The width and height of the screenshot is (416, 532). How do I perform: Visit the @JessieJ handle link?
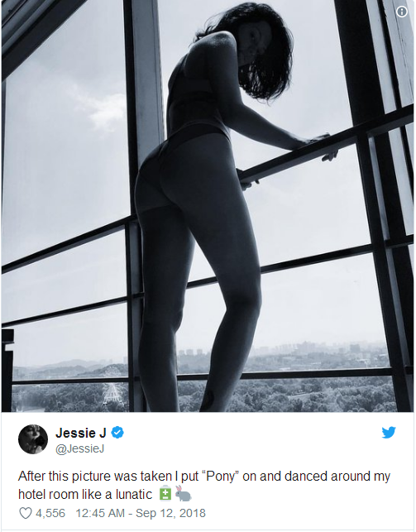pyautogui.click(x=79, y=448)
